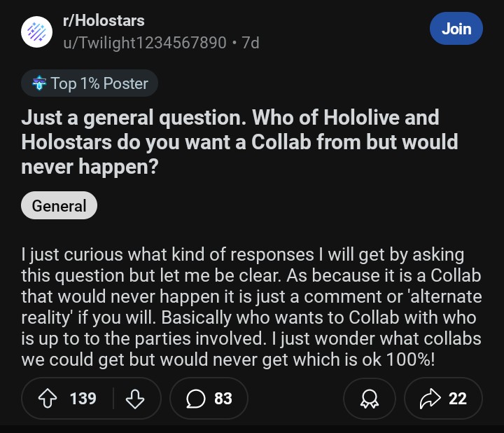Join the Holostars community
The image size is (504, 433).
tap(456, 29)
